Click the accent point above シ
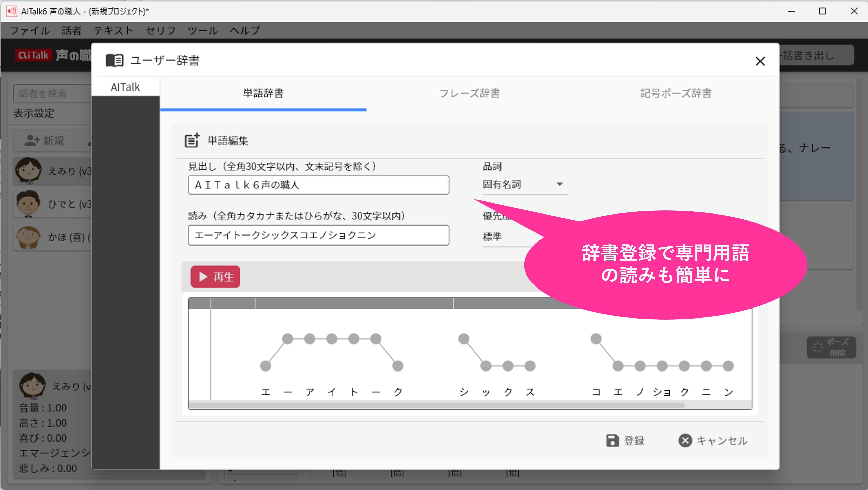 coord(464,339)
